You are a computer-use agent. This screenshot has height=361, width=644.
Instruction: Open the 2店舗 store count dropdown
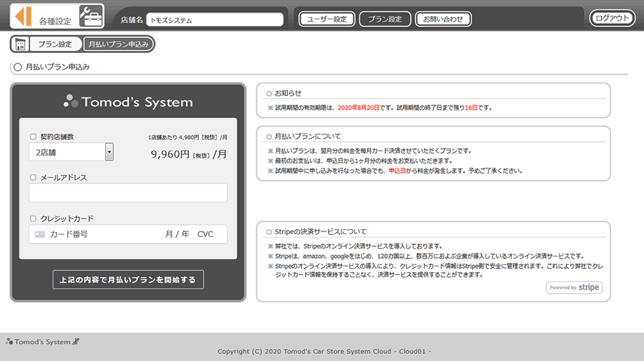(71, 152)
